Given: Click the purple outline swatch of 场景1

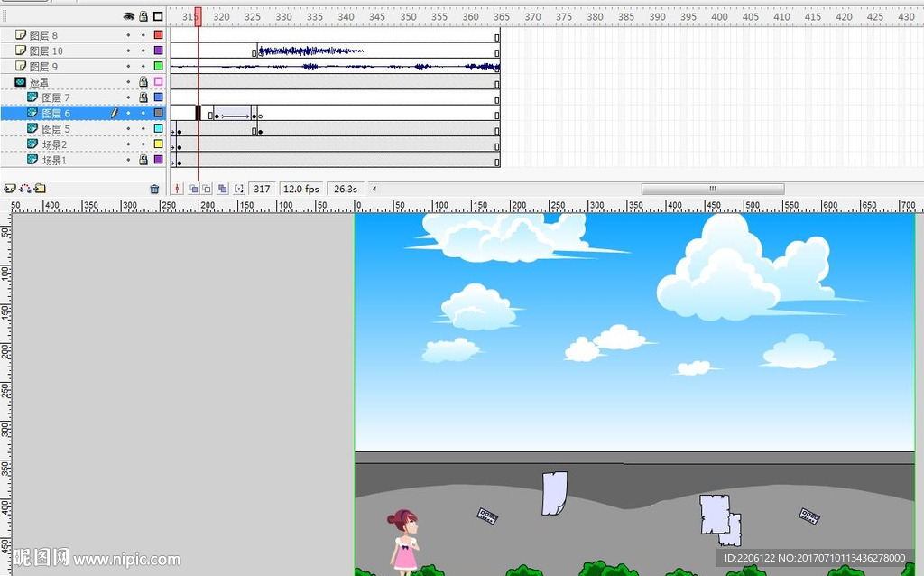Looking at the screenshot, I should click(x=158, y=159).
